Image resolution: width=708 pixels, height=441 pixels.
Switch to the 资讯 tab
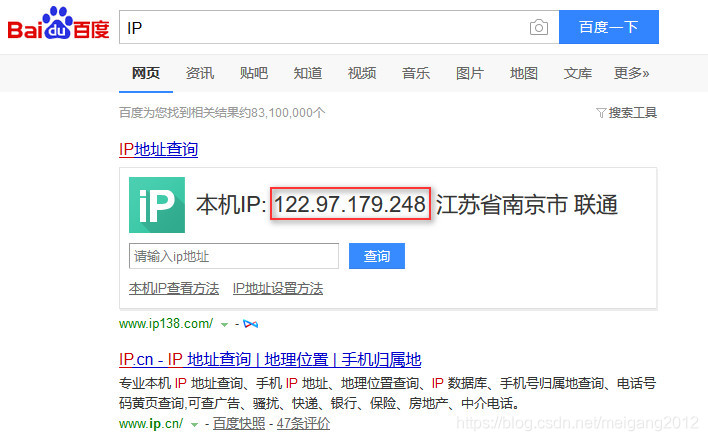point(200,73)
